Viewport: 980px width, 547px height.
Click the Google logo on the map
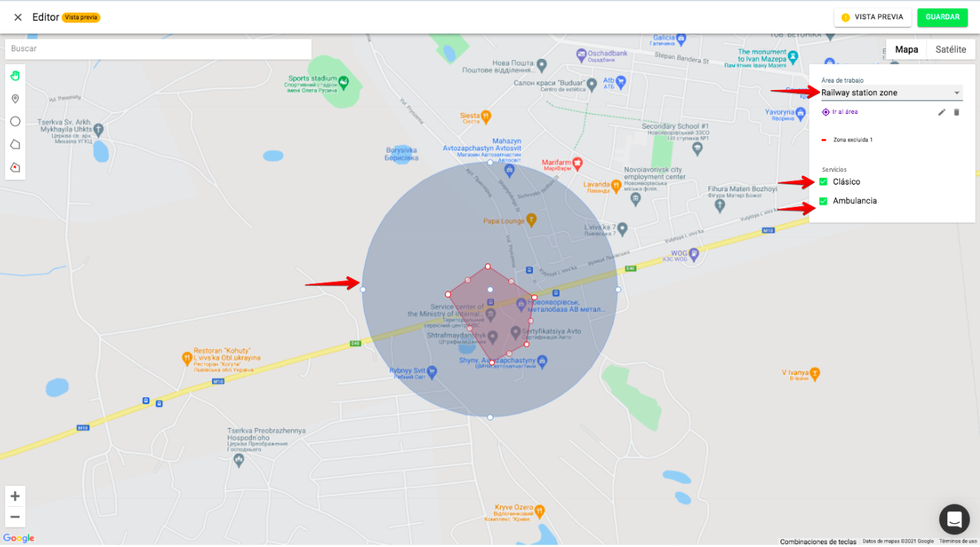(19, 538)
